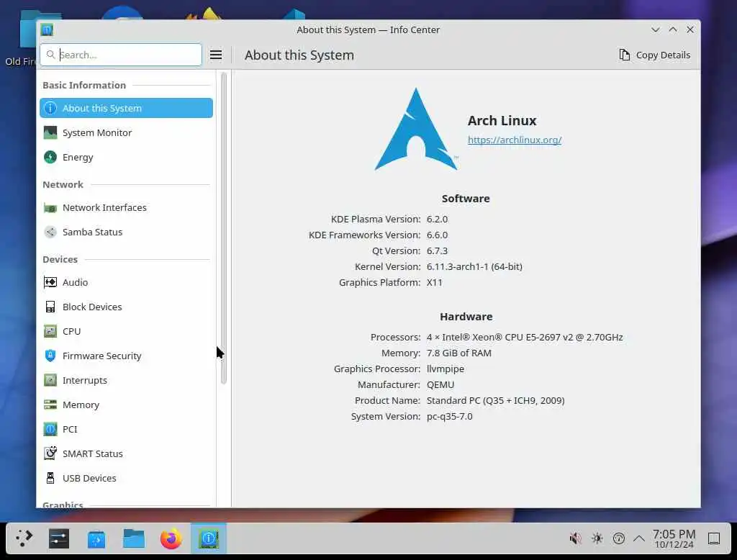Viewport: 737px width, 560px height.
Task: Open the archlinux.org link
Action: coord(515,140)
